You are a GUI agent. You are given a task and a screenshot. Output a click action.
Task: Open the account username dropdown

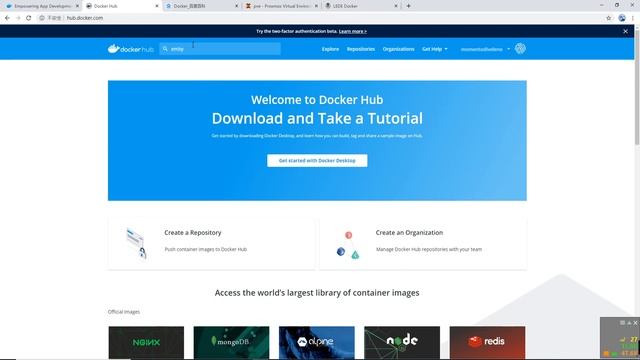pos(485,49)
